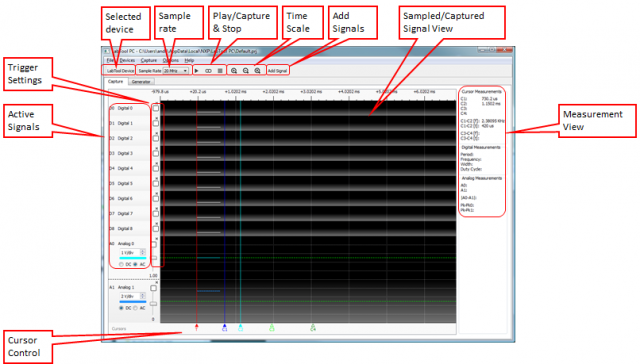Click the third magnifier (zoom all) icon
640x364 pixels.
pos(258,71)
